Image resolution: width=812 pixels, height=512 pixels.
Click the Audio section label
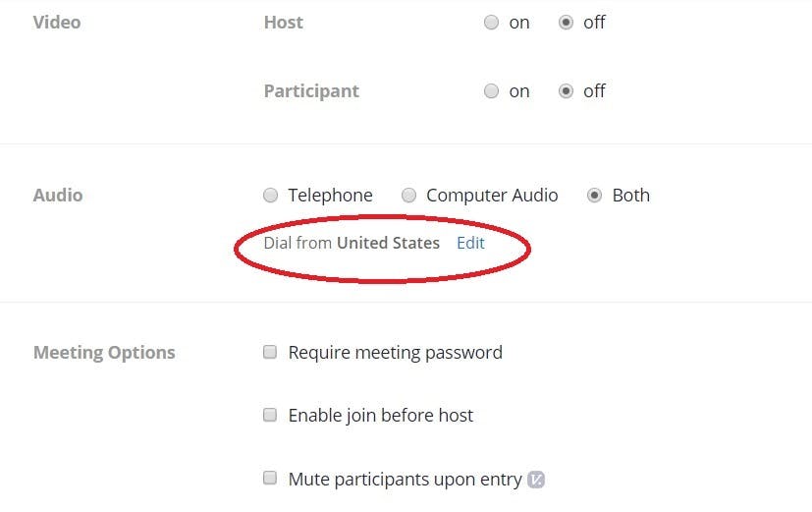coord(58,195)
